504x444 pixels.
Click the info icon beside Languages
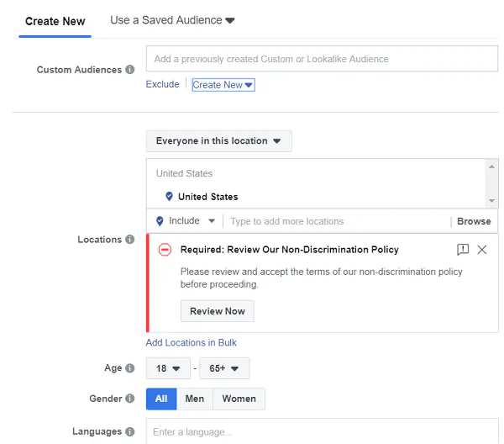pos(130,431)
